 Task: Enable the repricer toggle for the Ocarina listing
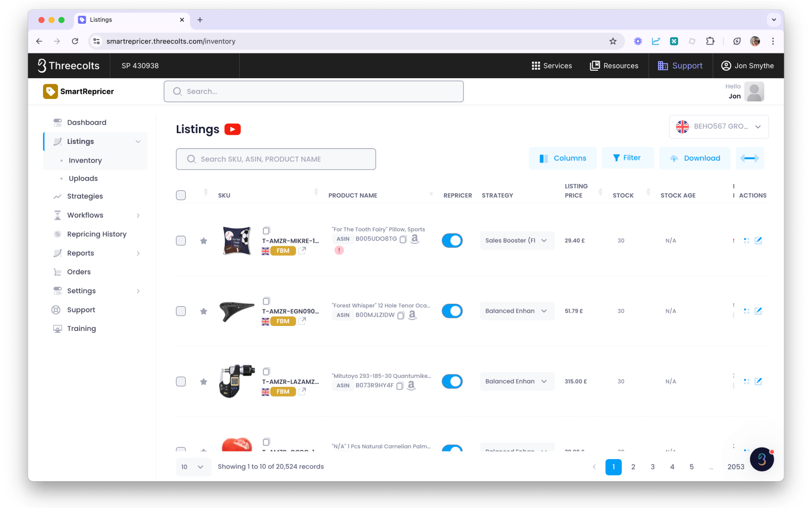(452, 311)
